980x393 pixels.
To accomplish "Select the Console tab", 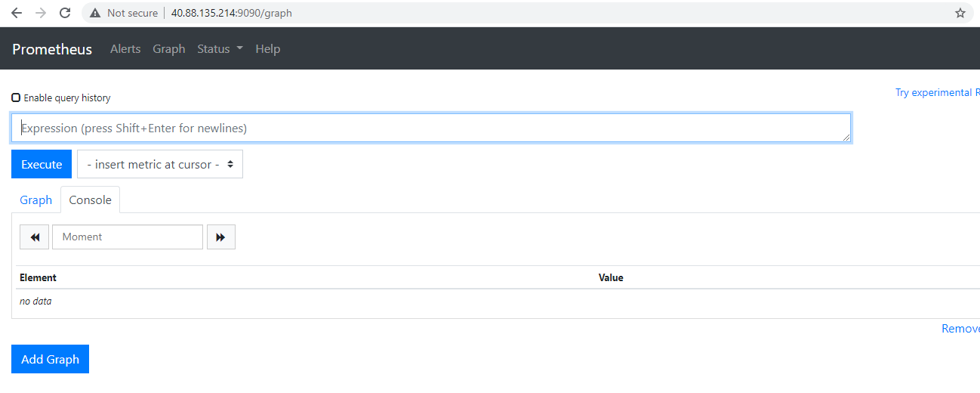I will [x=90, y=200].
